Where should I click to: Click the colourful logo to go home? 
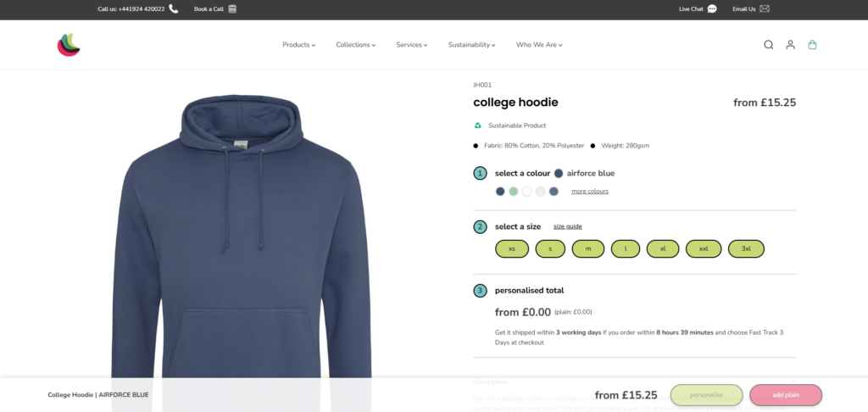(69, 45)
